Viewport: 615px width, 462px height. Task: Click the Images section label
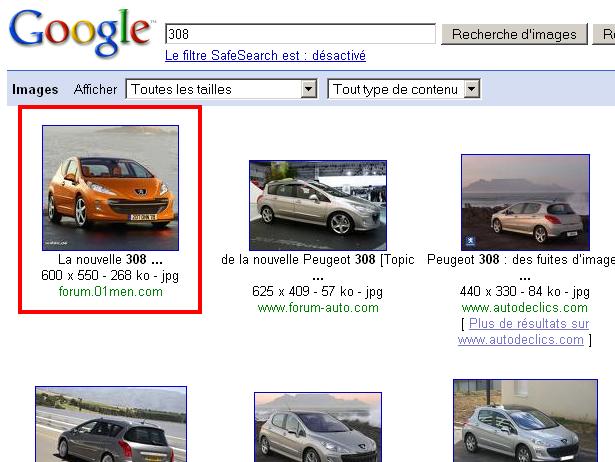pos(35,89)
